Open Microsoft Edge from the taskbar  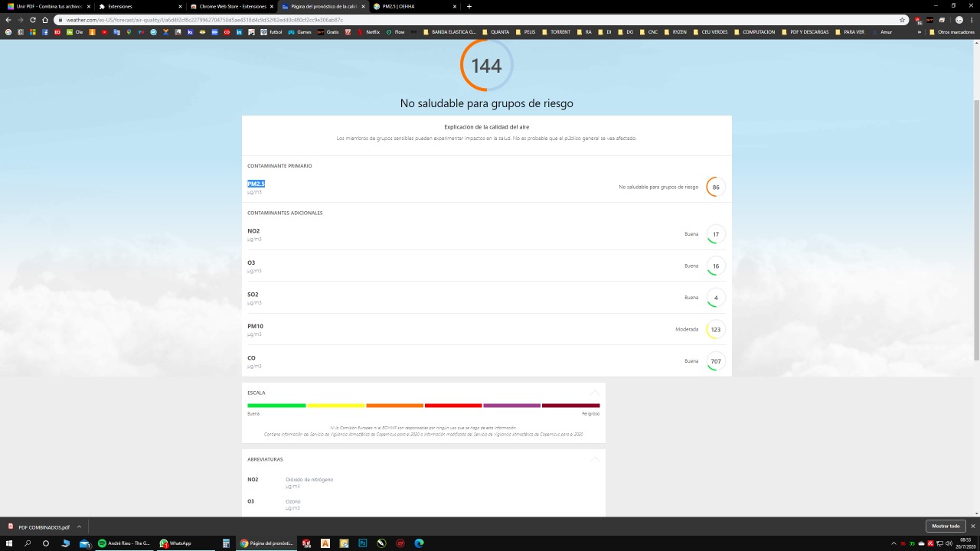click(419, 543)
